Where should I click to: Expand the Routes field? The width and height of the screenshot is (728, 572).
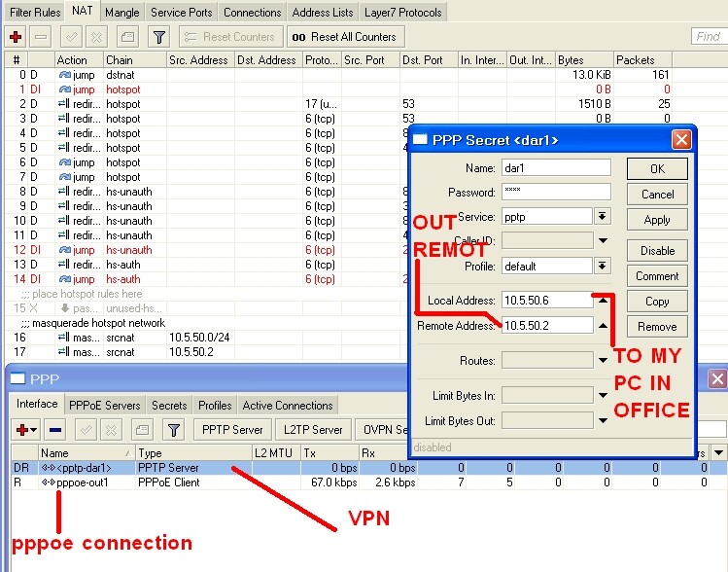[x=603, y=360]
